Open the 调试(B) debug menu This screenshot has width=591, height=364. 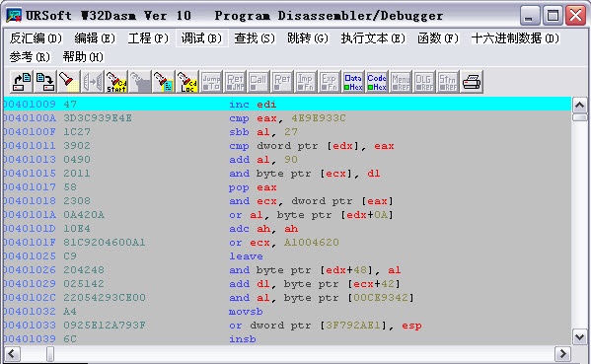tap(201, 38)
